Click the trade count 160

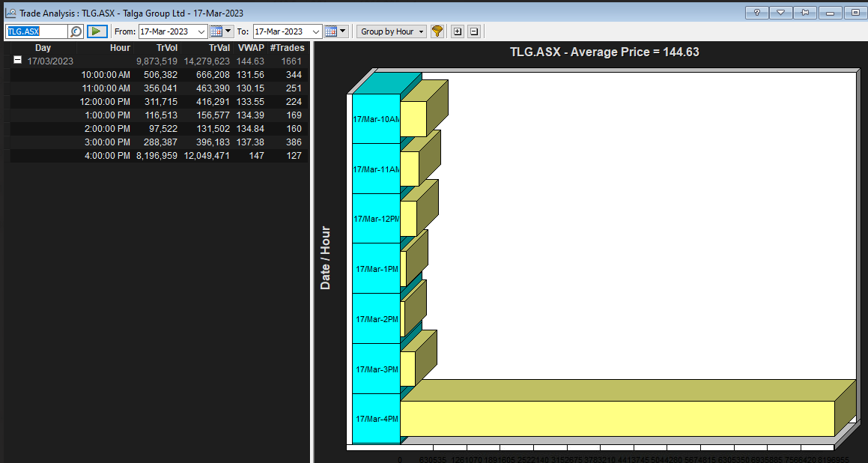coord(294,129)
